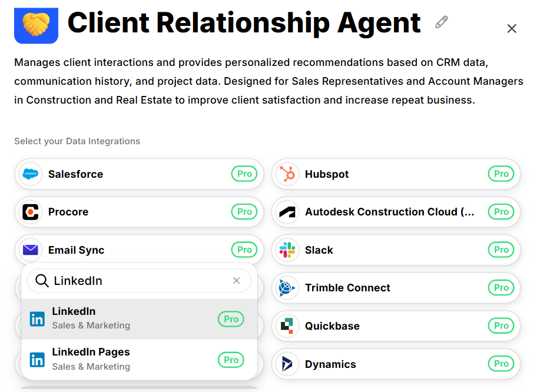
Task: Close the Client Relationship Agent dialog
Action: click(512, 29)
